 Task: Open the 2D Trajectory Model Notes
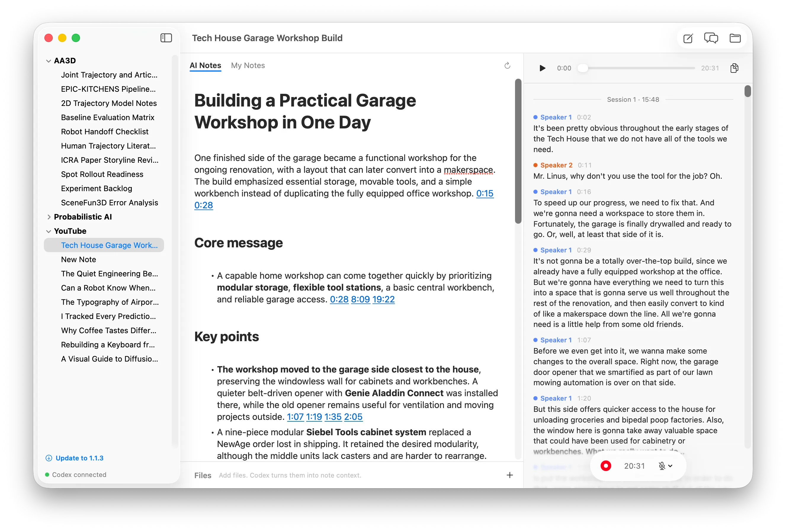click(x=109, y=104)
